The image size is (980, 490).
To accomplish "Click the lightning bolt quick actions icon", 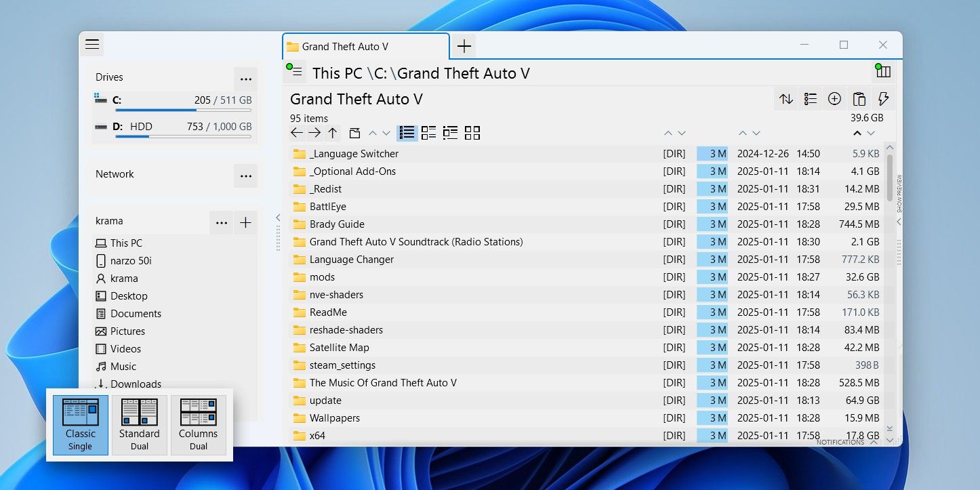I will point(883,99).
